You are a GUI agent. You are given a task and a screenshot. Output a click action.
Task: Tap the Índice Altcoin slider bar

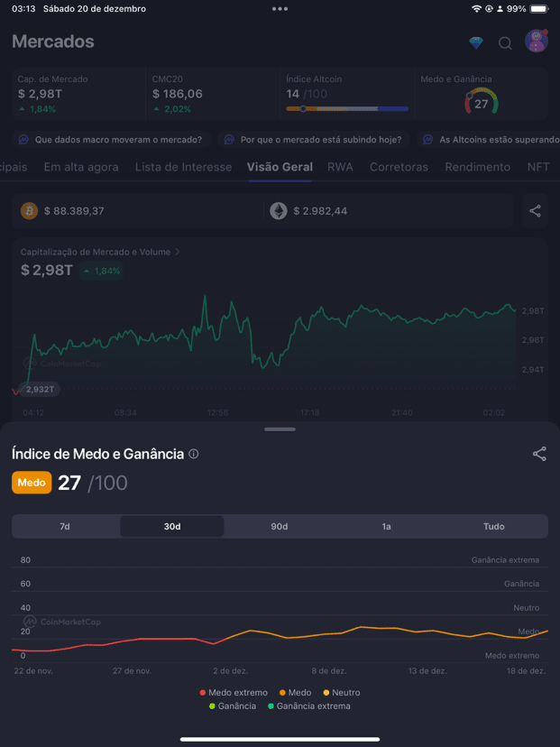click(x=346, y=108)
